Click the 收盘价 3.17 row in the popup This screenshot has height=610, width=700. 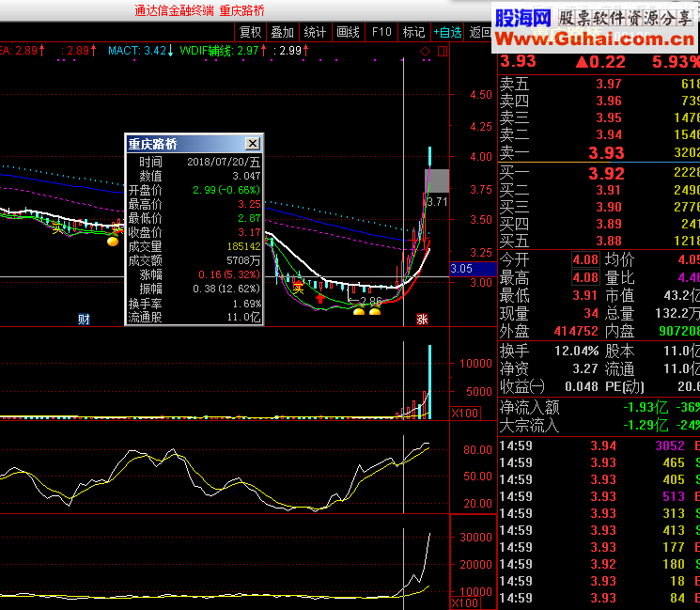(194, 233)
